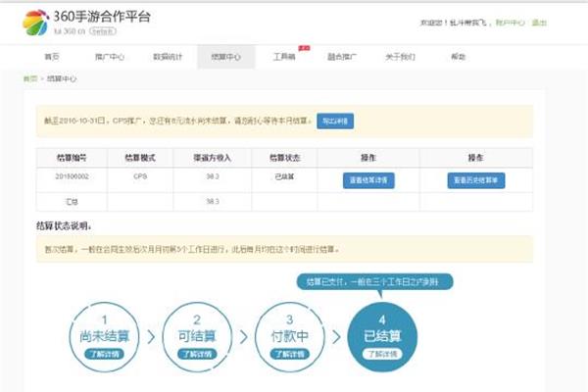Open the 关于我们 navigation tab
588x392 pixels.
pos(400,57)
